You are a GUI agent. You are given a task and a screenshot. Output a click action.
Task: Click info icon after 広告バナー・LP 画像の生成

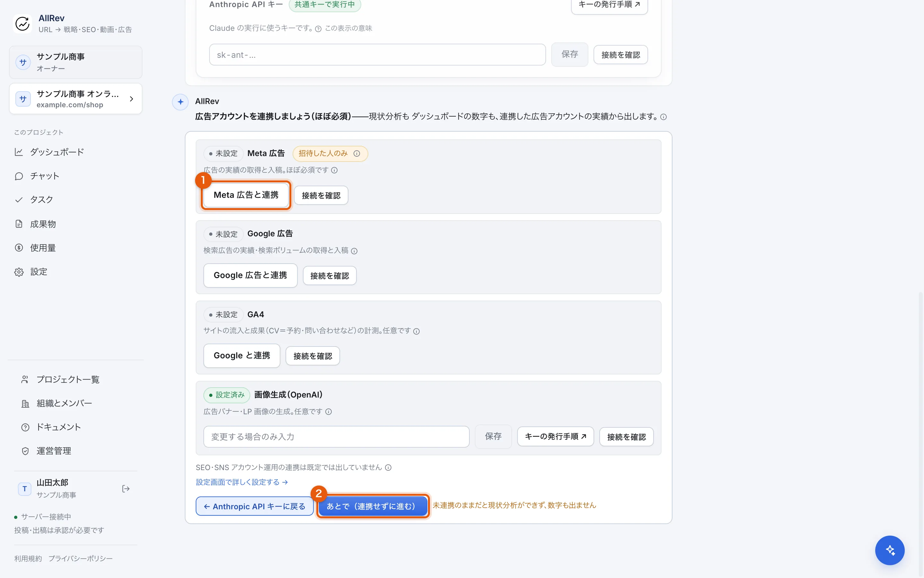(x=328, y=412)
